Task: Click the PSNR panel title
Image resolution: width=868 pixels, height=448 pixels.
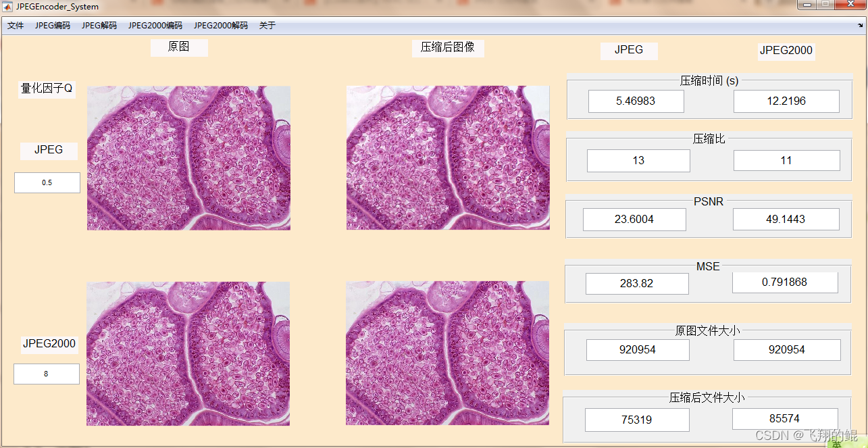Action: pyautogui.click(x=709, y=201)
